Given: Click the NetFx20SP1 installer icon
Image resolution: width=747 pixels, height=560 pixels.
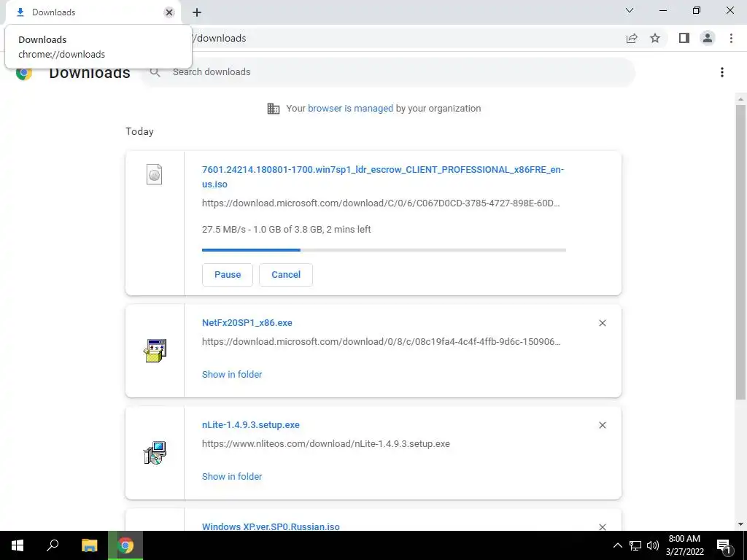Looking at the screenshot, I should [155, 351].
